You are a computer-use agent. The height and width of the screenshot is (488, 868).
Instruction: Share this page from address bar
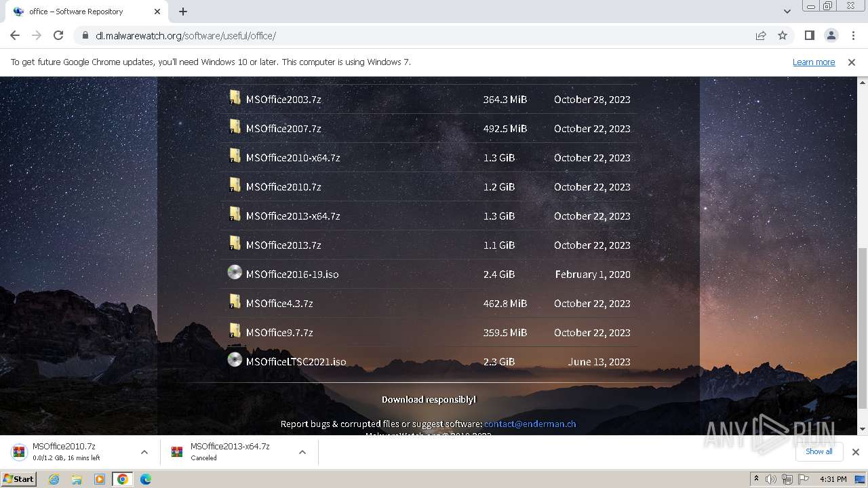click(x=761, y=35)
